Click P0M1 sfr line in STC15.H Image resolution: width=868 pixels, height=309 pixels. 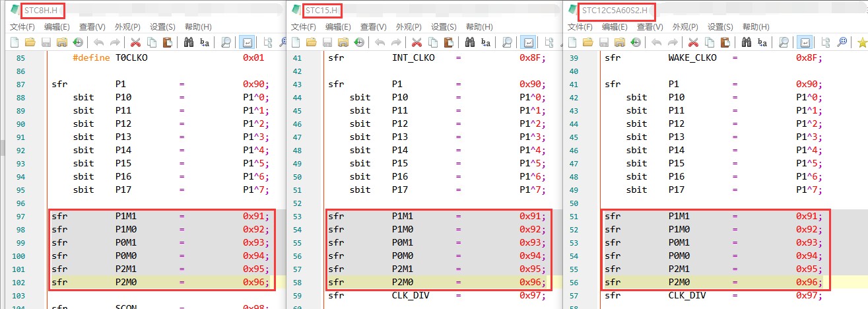[x=438, y=242]
